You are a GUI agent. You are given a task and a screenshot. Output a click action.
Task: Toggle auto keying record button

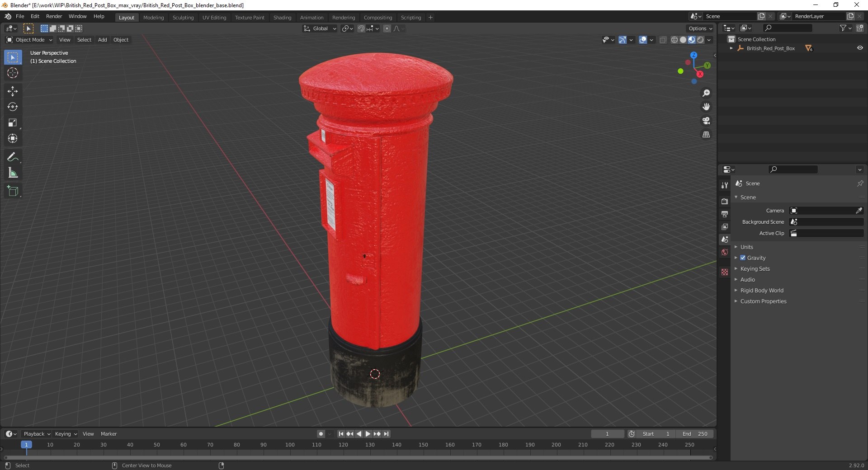click(321, 434)
